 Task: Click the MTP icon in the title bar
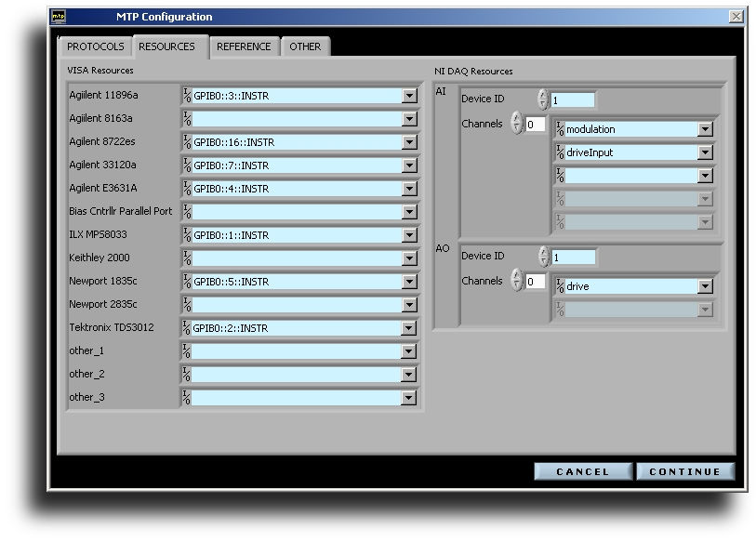coord(58,16)
